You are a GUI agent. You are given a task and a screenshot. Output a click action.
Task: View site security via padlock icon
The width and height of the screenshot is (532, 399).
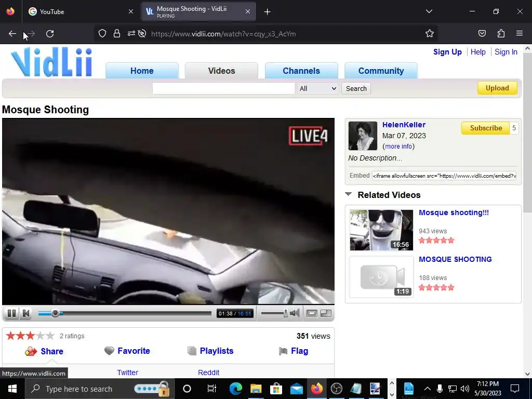pos(117,33)
